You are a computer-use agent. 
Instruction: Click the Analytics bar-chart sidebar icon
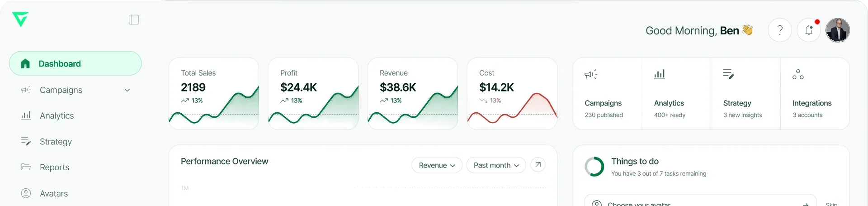[x=26, y=115]
